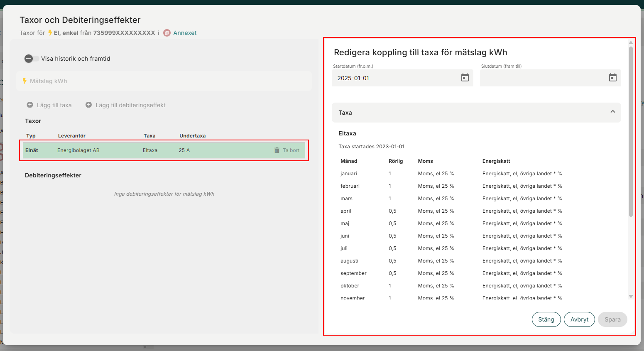The image size is (644, 351).
Task: Toggle Visa historik och framtid switch
Action: pyautogui.click(x=32, y=59)
